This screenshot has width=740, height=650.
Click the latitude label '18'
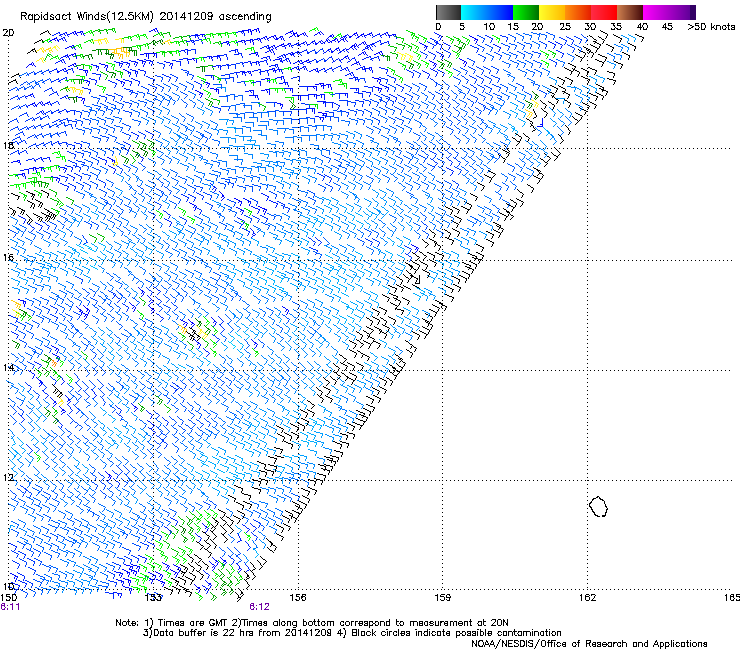coord(8,145)
